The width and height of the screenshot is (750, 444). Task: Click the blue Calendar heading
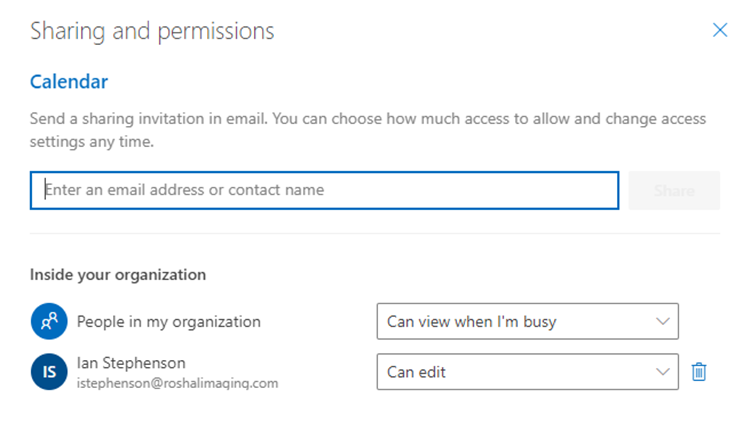(x=68, y=82)
